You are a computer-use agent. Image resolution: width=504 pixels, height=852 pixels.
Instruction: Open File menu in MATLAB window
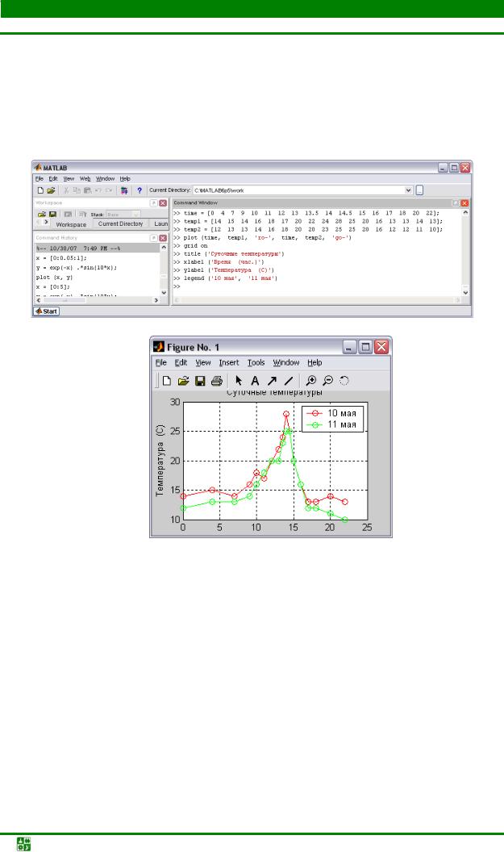39,179
